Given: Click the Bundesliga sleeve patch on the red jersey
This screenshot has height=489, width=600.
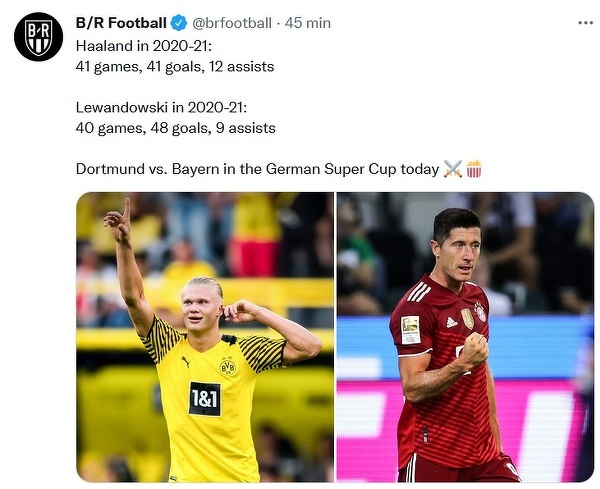Looking at the screenshot, I should point(411,329).
